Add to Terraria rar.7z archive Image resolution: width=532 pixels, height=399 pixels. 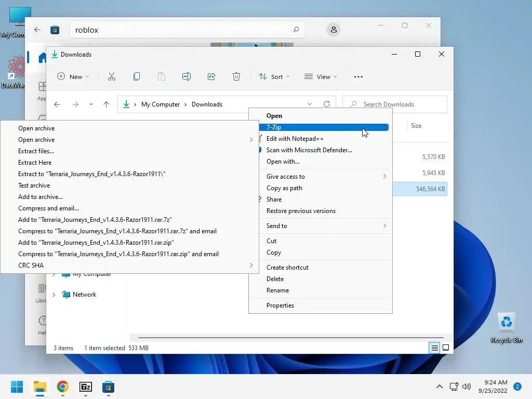tap(129, 220)
